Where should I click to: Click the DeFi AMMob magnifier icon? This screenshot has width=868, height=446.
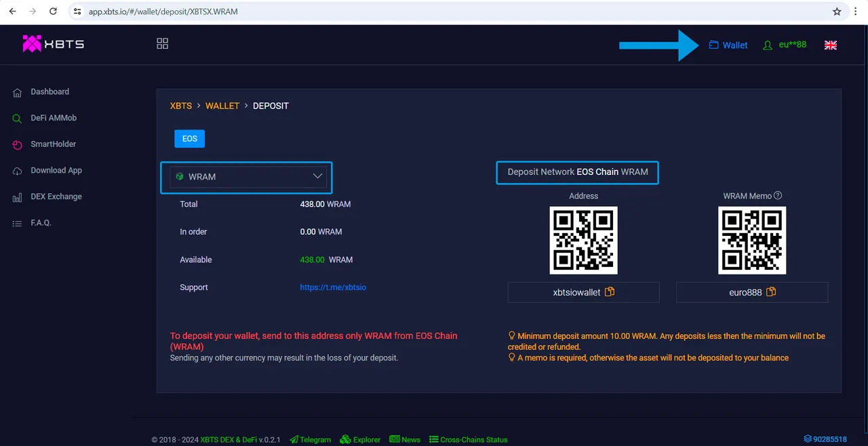(x=17, y=119)
